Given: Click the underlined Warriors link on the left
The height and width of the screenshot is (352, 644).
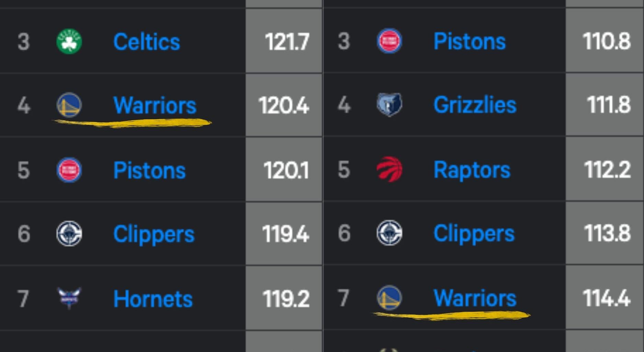Looking at the screenshot, I should 155,105.
